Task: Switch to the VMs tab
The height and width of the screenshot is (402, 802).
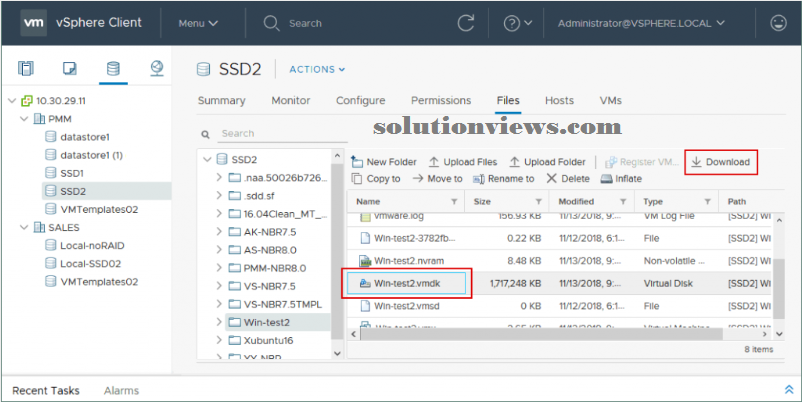Action: 611,101
